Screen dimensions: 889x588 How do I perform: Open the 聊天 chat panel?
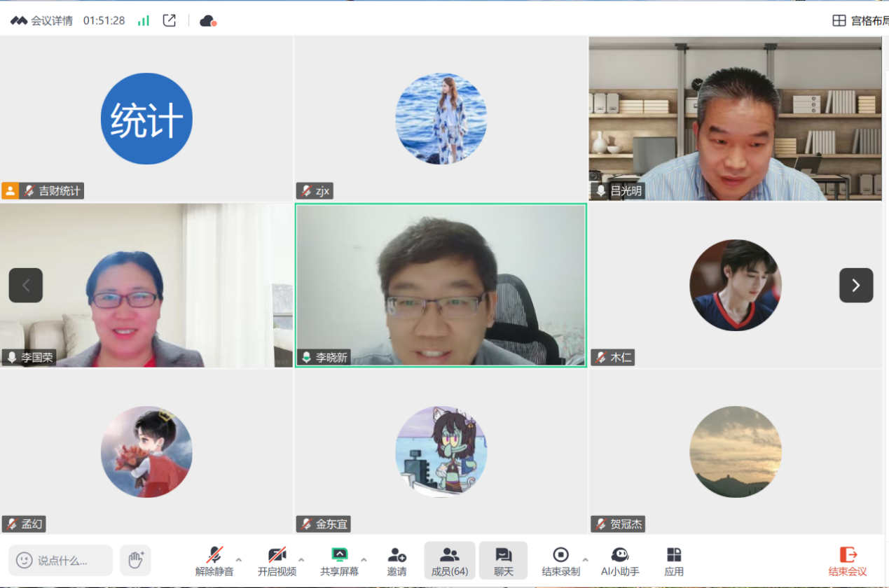click(503, 561)
